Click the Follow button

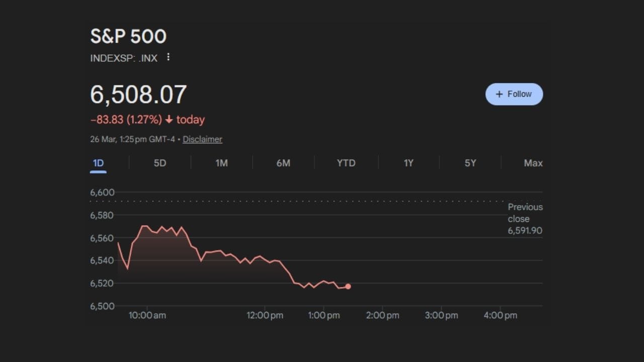[514, 94]
